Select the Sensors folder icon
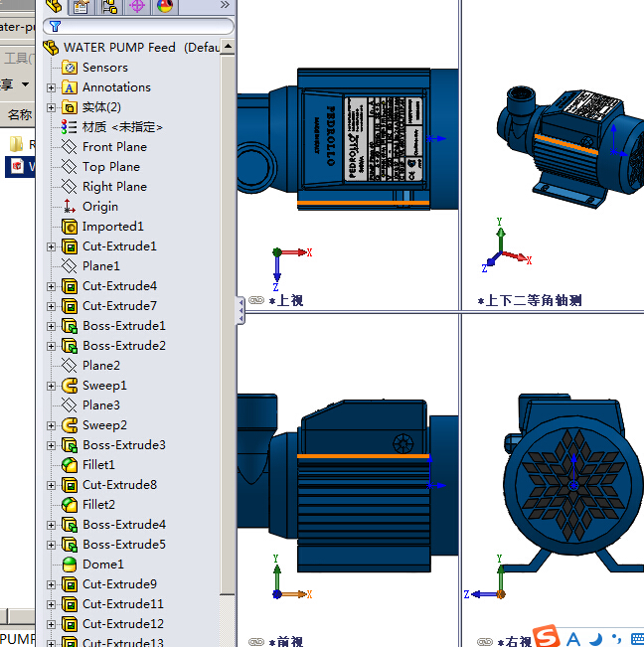Image resolution: width=644 pixels, height=647 pixels. (69, 68)
